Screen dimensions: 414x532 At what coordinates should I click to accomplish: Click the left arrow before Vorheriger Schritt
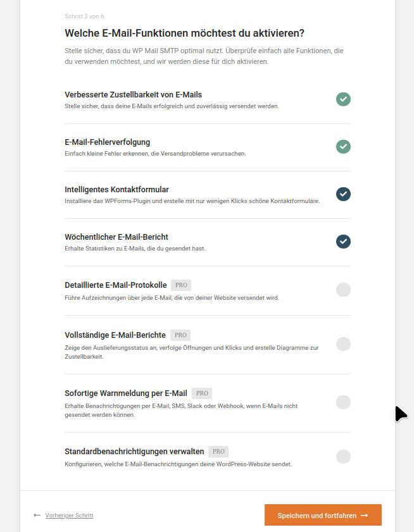point(37,516)
